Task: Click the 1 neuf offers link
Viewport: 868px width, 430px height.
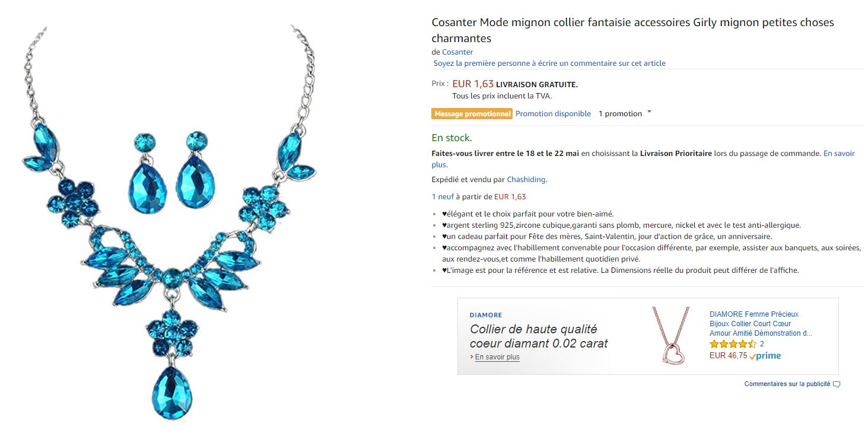Action: 441,197
